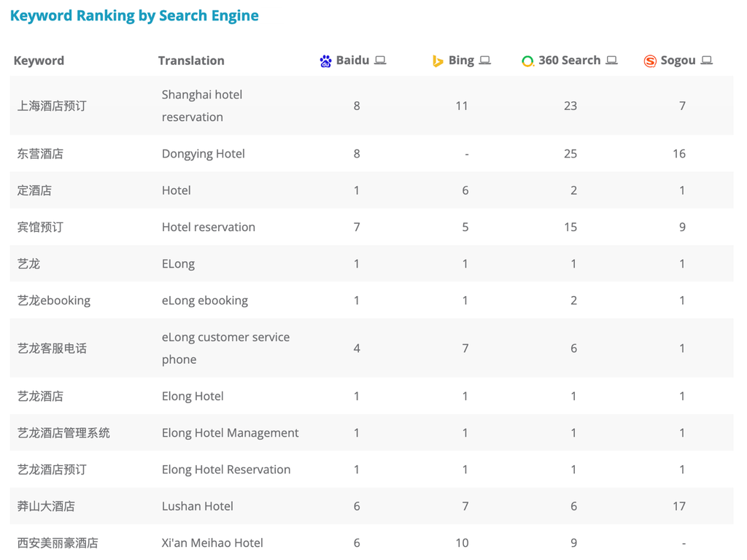Click 360 Search rank 23 for Shanghai hotel reservation
747x560 pixels.
coord(570,106)
